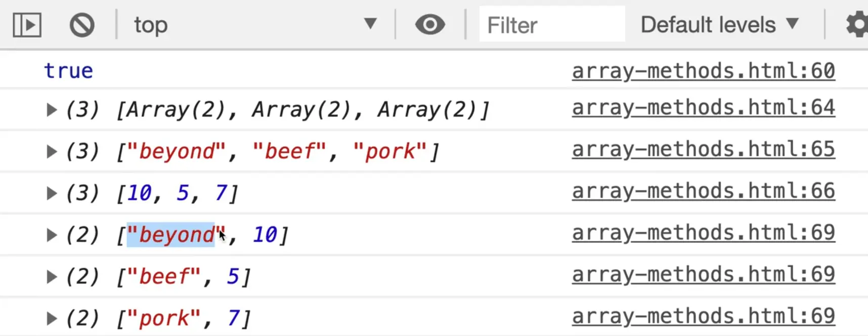This screenshot has height=336, width=868.
Task: Open array-methods.html:69 link beside beyond row
Action: point(703,233)
